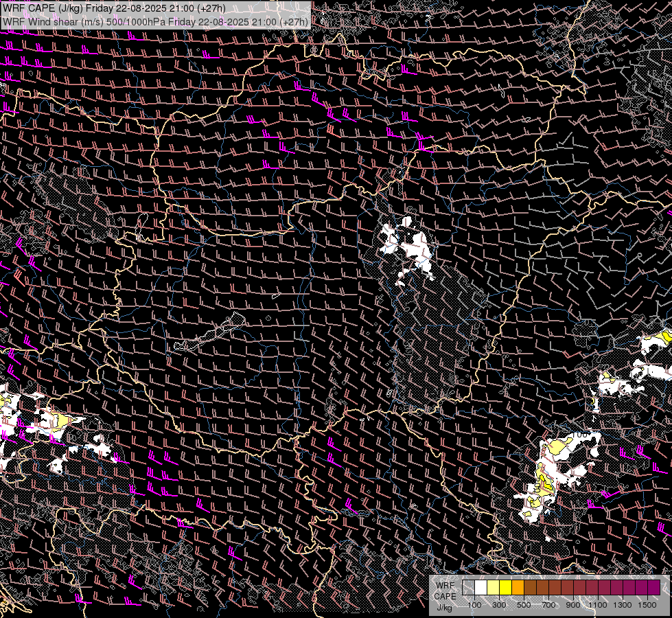Select the pale yellow CAPE legend swatch
The image size is (672, 618).
pos(493,588)
